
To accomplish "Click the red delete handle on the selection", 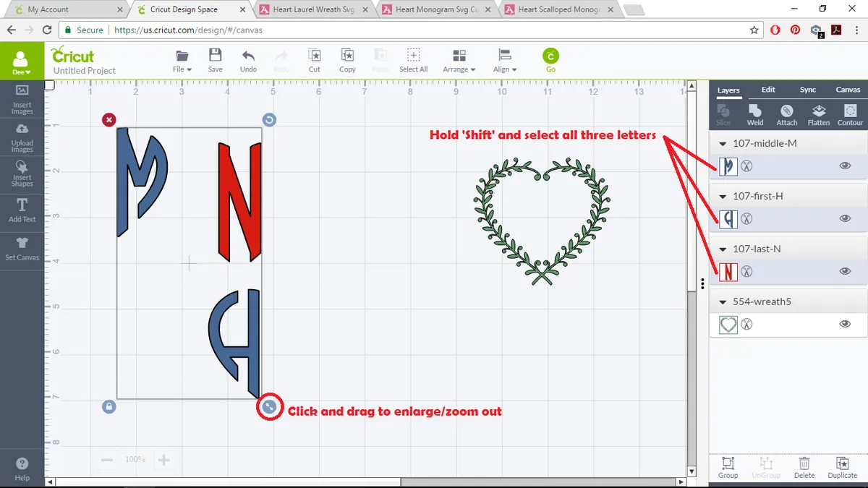I will coord(109,119).
